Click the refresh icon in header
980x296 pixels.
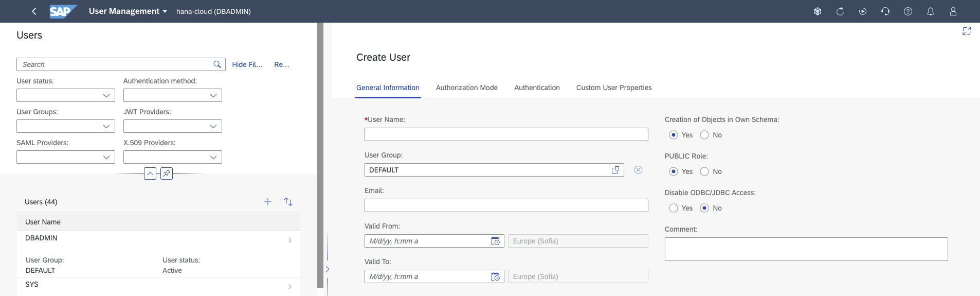click(x=840, y=11)
